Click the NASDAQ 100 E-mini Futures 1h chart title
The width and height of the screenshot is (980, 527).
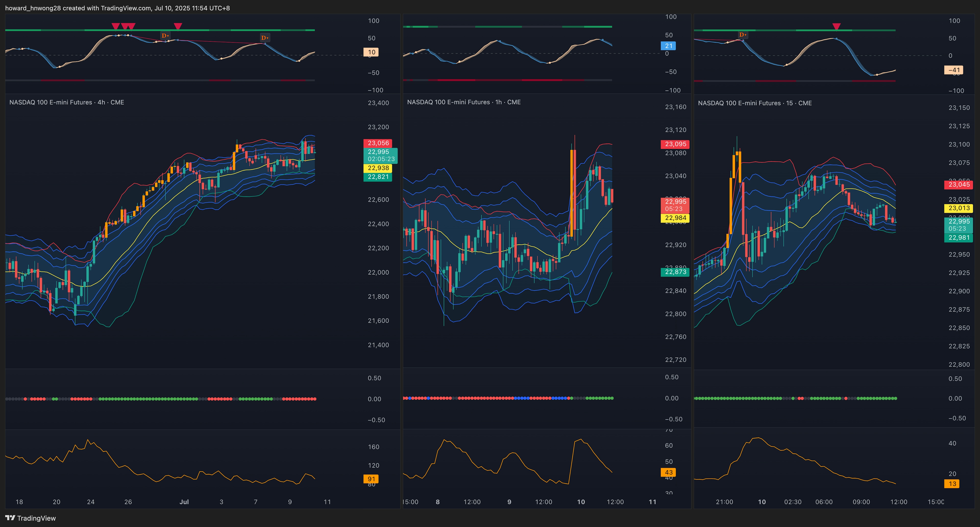pos(464,102)
